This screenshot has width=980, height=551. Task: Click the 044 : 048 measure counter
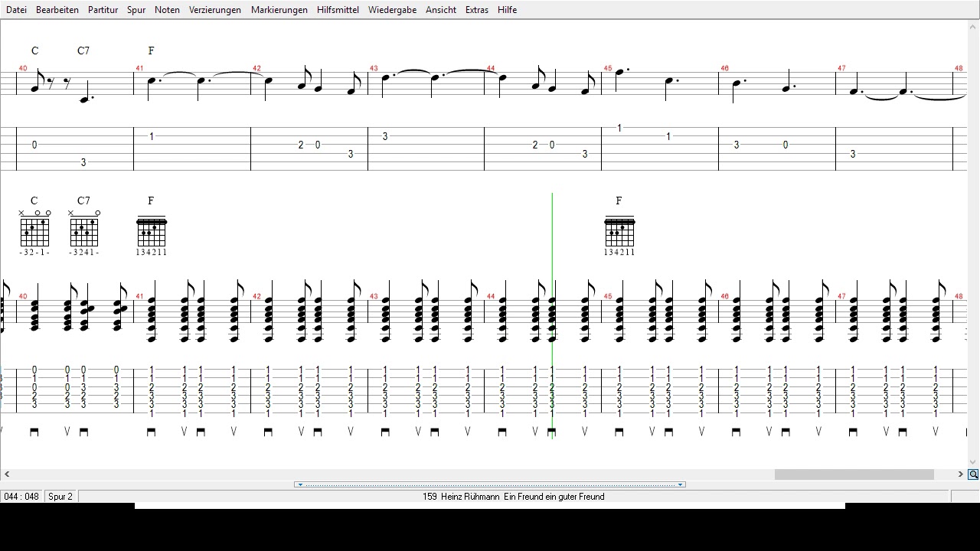point(21,497)
